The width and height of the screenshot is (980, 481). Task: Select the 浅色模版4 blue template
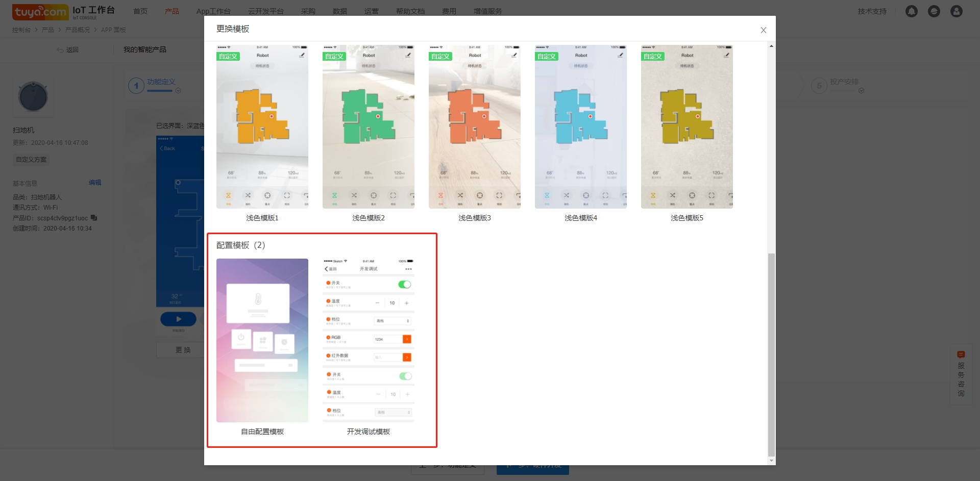[x=580, y=126]
